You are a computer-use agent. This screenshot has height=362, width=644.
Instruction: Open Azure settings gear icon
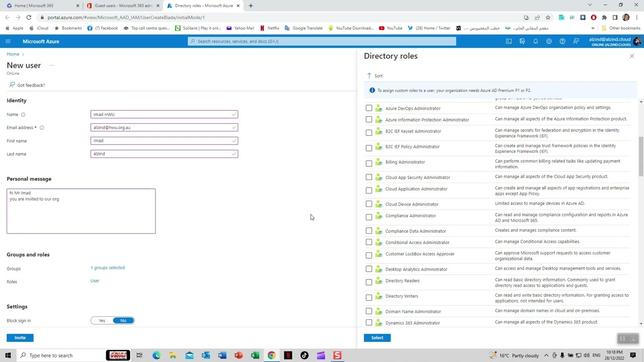549,41
